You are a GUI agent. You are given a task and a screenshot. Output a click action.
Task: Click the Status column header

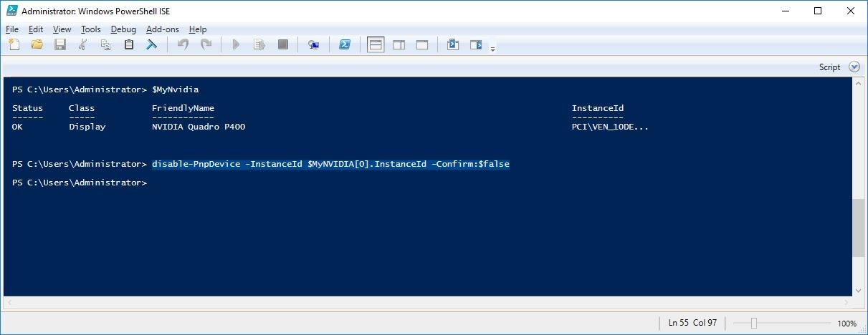tap(28, 108)
